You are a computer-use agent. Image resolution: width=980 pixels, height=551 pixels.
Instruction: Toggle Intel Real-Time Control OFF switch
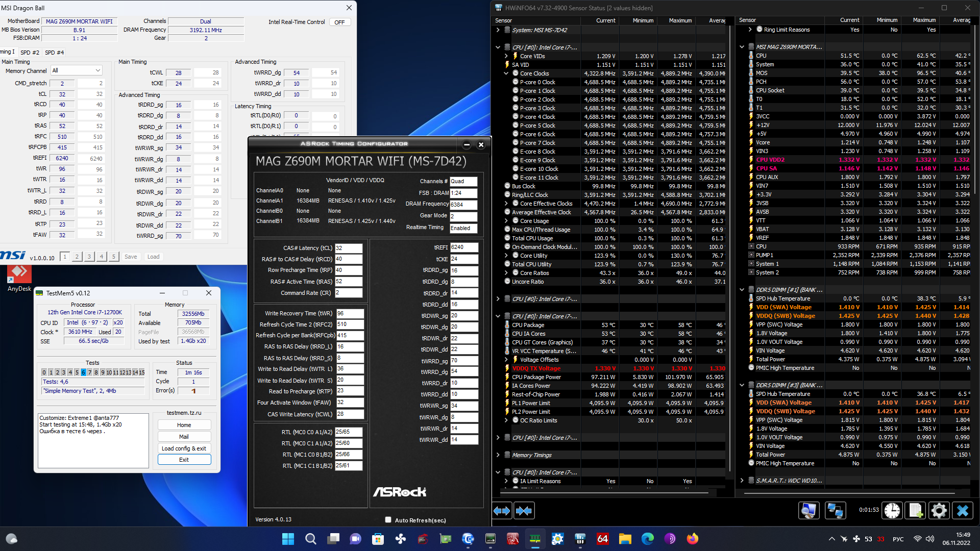click(x=339, y=22)
